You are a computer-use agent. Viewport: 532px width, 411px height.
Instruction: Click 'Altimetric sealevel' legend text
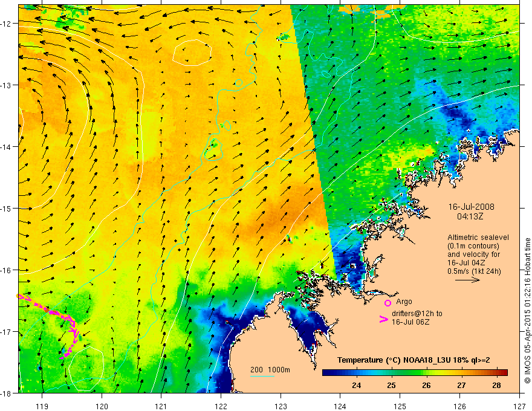478,238
